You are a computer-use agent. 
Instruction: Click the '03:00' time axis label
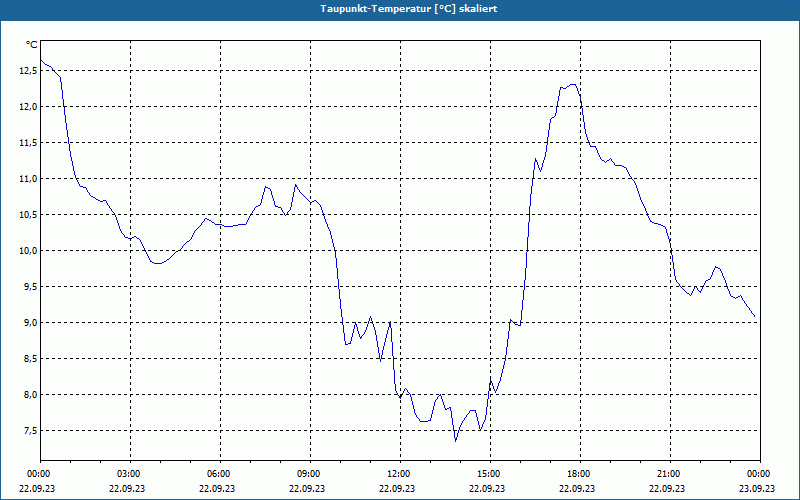coord(131,474)
